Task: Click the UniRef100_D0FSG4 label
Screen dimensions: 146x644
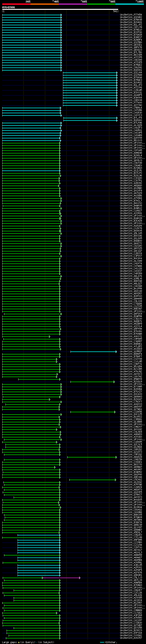Action: point(131,633)
